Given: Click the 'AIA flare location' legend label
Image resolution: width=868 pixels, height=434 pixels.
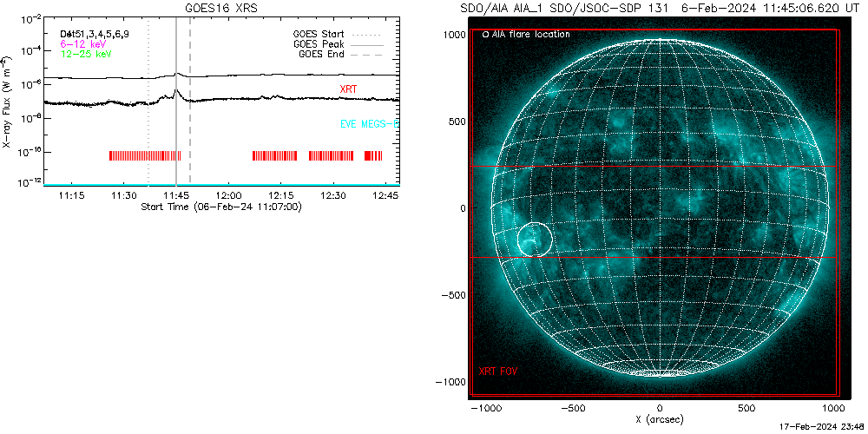Looking at the screenshot, I should (x=530, y=35).
